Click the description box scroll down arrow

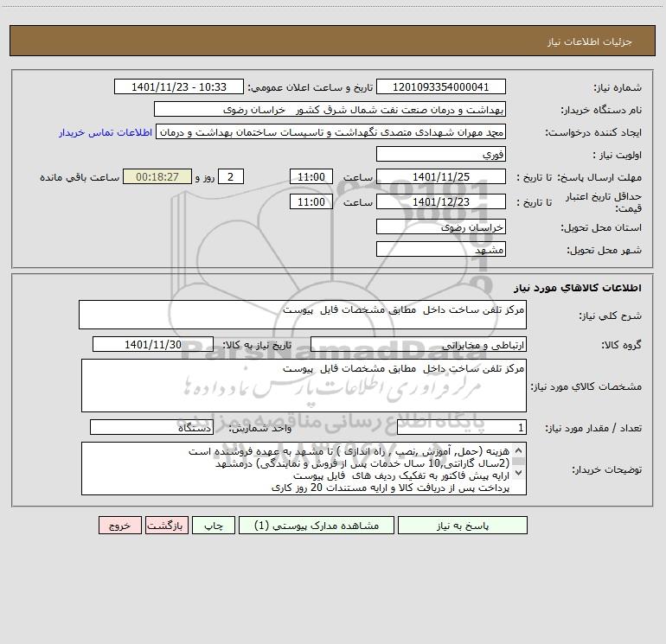[518, 472]
